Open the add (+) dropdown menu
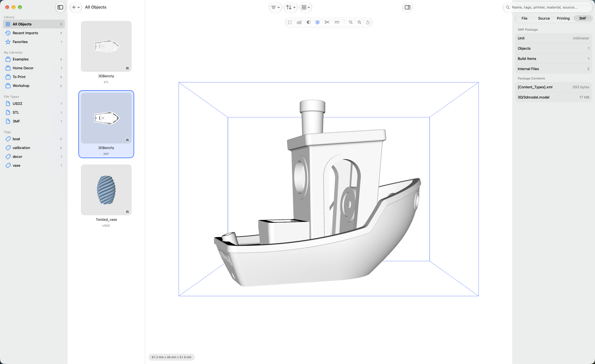The height and width of the screenshot is (364, 595). [x=76, y=7]
